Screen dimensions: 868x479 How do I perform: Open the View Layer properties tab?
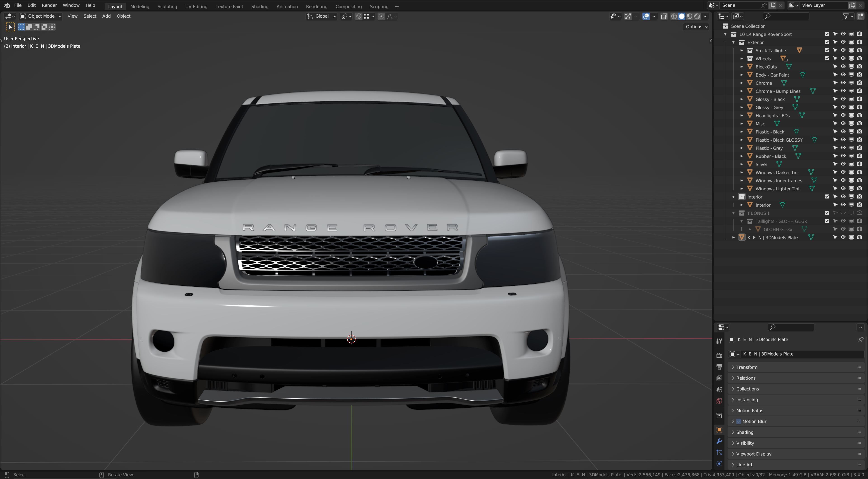tap(719, 378)
